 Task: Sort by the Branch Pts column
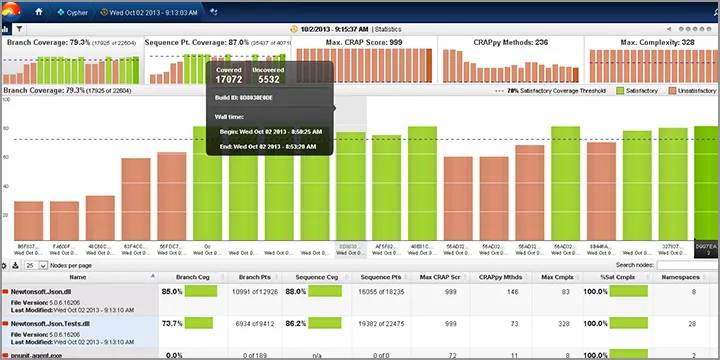pyautogui.click(x=255, y=277)
